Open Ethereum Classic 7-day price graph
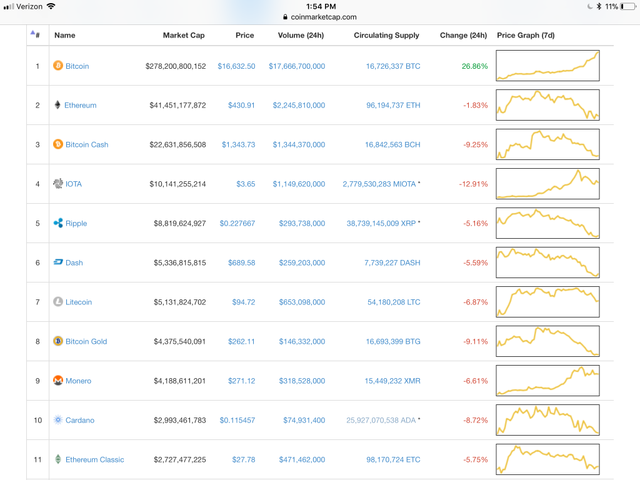 click(548, 459)
